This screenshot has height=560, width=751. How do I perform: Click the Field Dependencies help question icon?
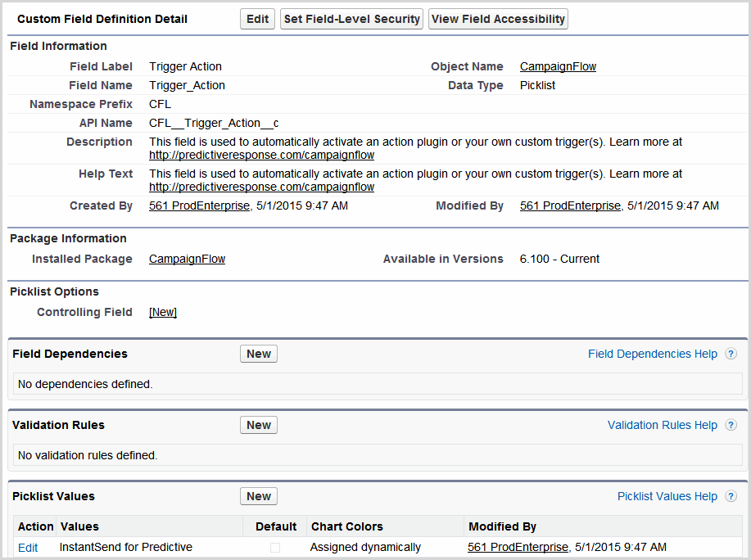(x=731, y=355)
